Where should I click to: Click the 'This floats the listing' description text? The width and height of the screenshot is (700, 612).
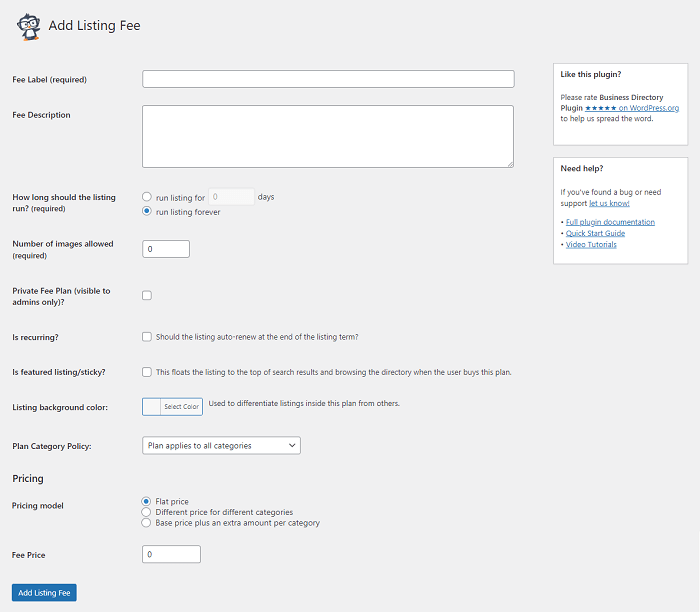tap(333, 372)
